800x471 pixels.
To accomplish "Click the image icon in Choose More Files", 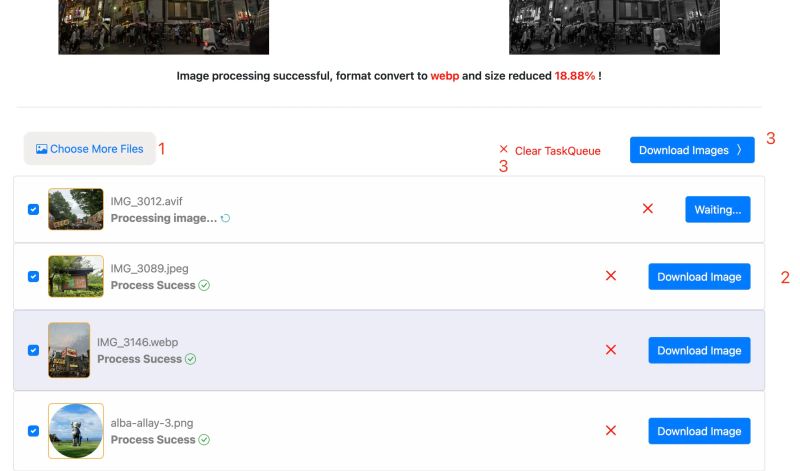I will click(41, 149).
